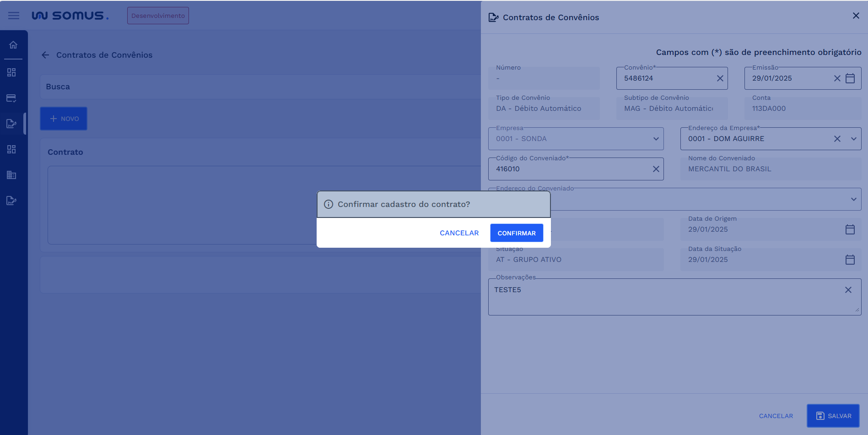The width and height of the screenshot is (868, 435).
Task: Close the Contratos de Convênios panel
Action: pos(856,16)
